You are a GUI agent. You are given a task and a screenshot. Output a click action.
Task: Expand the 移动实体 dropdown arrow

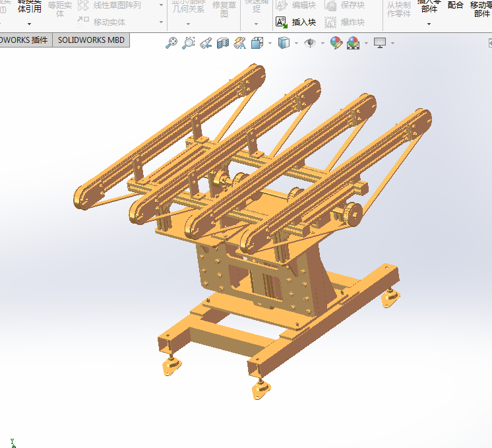(162, 22)
